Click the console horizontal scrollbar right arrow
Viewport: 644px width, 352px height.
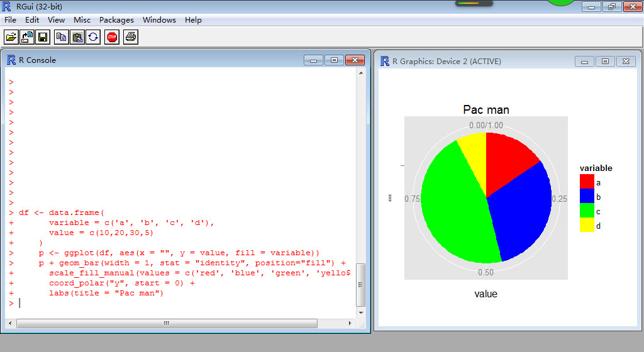tap(350, 323)
